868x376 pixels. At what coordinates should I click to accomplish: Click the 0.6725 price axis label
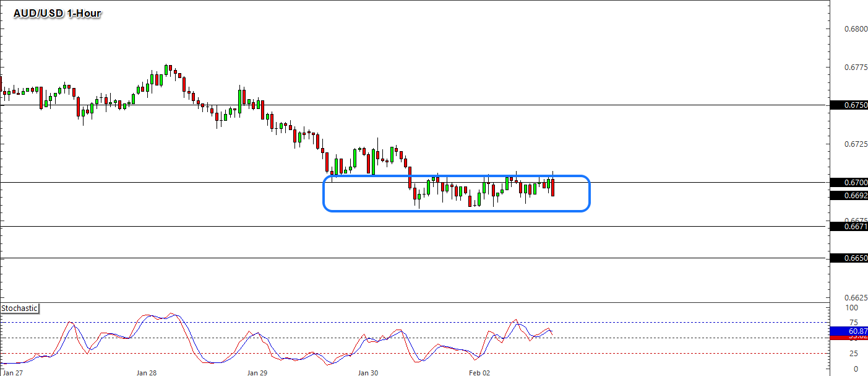point(855,144)
